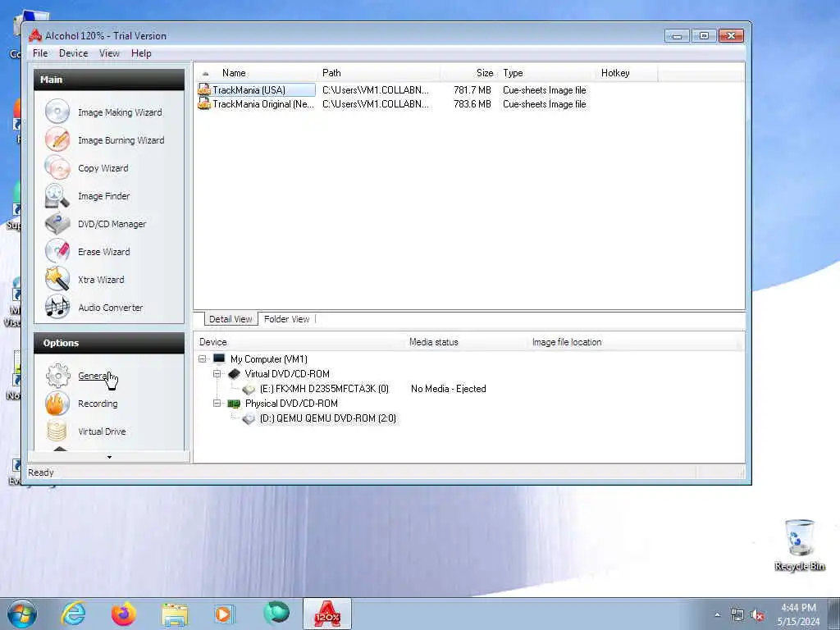Open Windows Explorer folder on taskbar
This screenshot has height=630, width=840.
pos(175,614)
